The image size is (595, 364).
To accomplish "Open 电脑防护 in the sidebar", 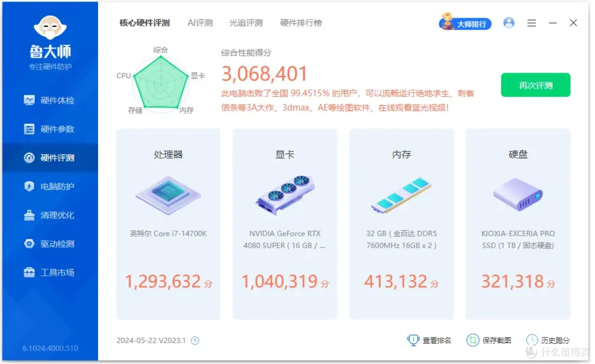I will 50,187.
